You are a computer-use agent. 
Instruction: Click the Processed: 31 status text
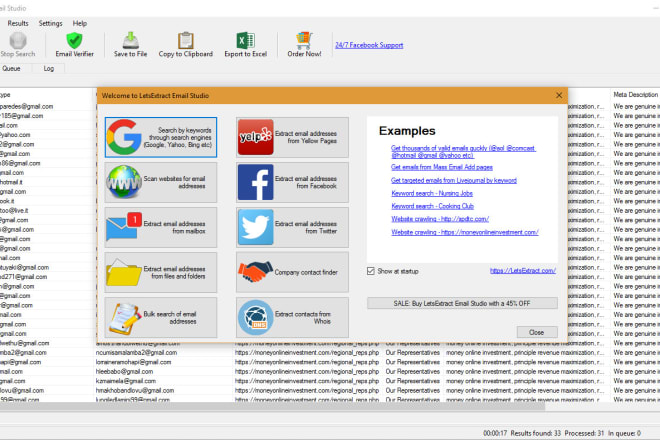(584, 433)
